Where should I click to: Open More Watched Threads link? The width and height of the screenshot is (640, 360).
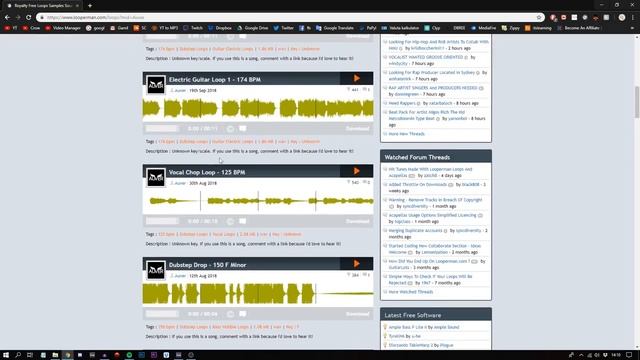pos(411,292)
